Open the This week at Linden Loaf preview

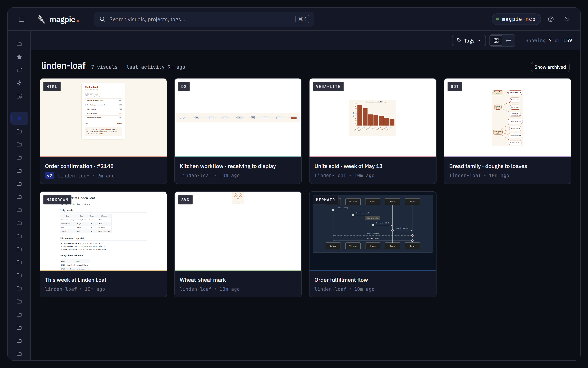click(x=103, y=231)
